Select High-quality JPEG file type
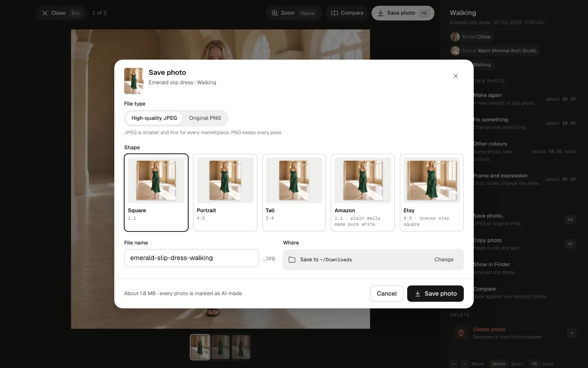 coord(154,118)
